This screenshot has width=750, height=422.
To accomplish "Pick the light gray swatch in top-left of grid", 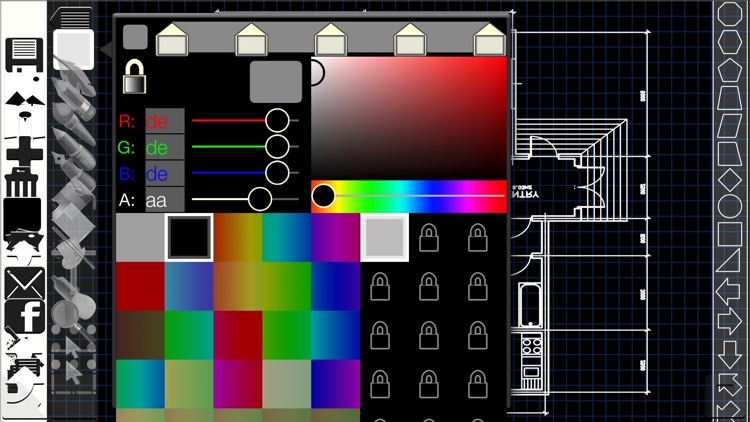I will click(140, 238).
